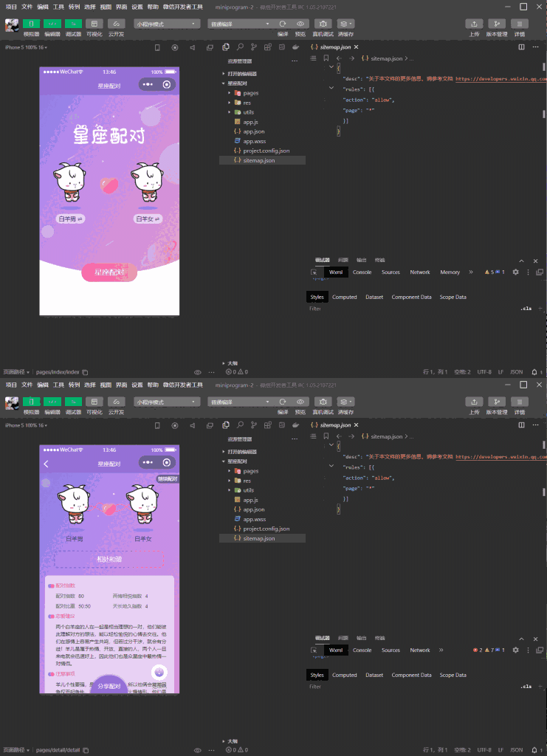Open the iPhone 5 device dropdown, index-page window
The width and height of the screenshot is (547, 756).
(x=26, y=47)
